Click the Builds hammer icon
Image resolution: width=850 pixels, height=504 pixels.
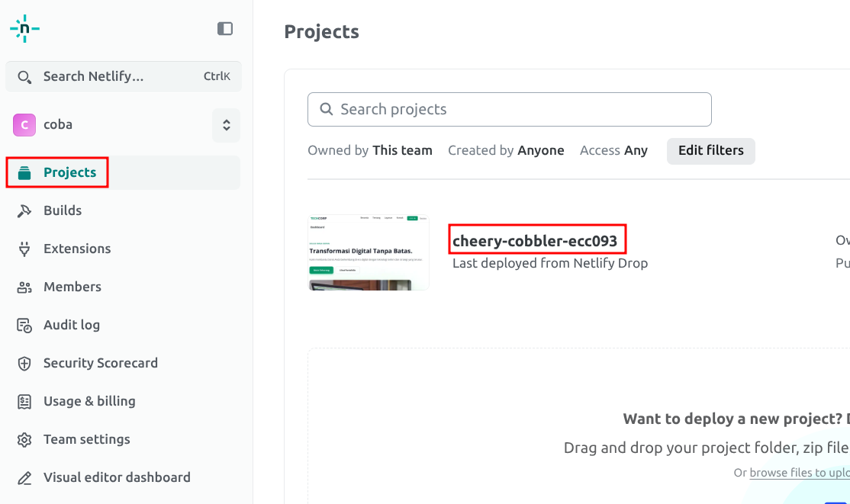[x=24, y=210]
